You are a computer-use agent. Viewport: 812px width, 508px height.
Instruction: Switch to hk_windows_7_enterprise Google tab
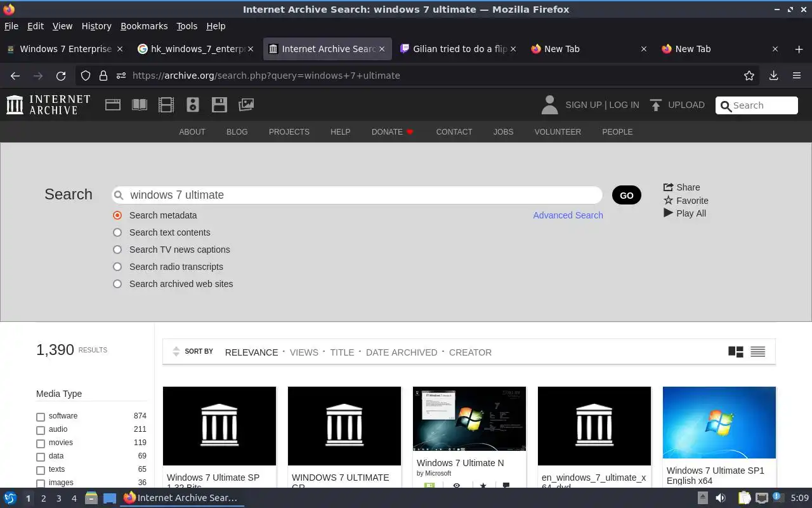[197, 49]
